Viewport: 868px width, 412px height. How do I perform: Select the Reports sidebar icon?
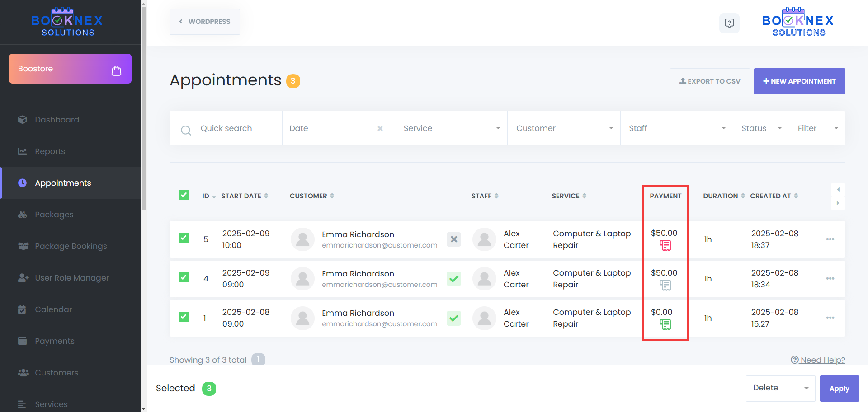pyautogui.click(x=23, y=151)
